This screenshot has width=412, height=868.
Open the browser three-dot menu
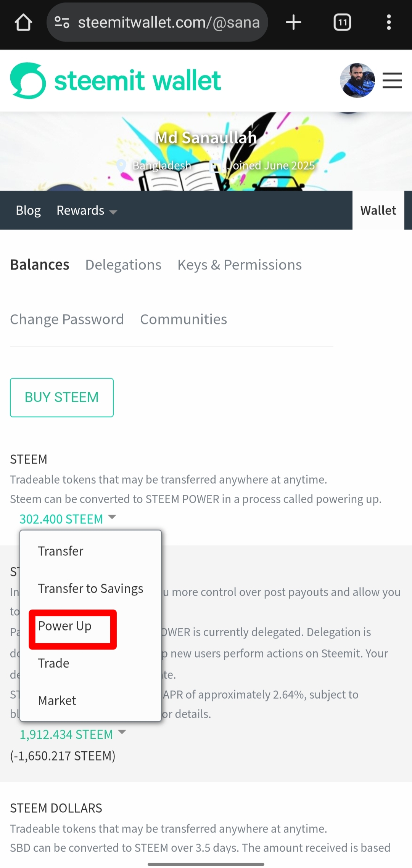(389, 22)
